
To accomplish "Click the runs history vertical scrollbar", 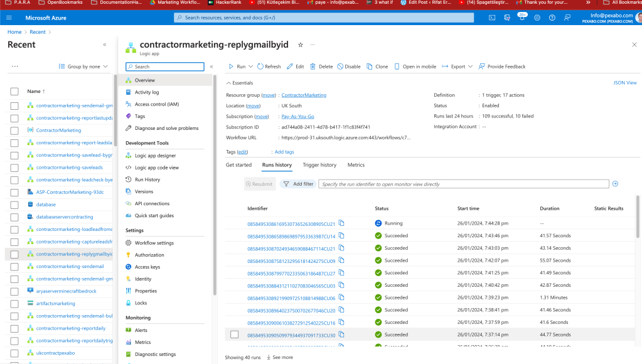I will [638, 217].
